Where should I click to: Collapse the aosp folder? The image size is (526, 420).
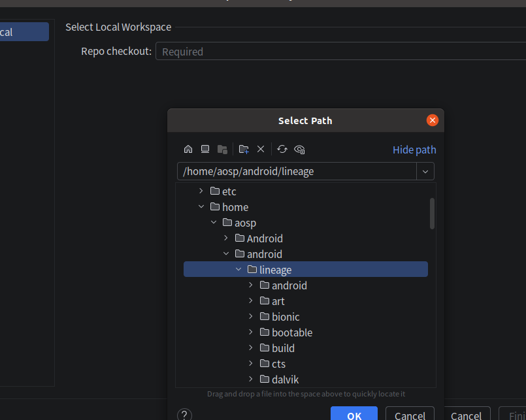[x=214, y=223]
